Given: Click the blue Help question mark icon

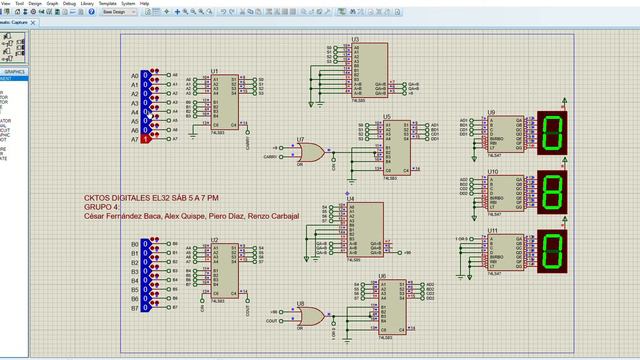Looking at the screenshot, I should click(x=91, y=12).
